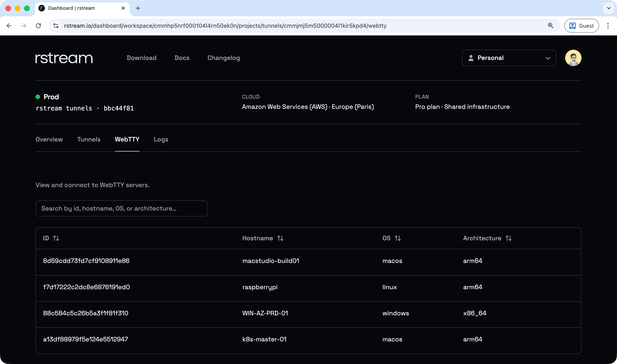Click the search servers input field
The image size is (617, 364).
coord(122,208)
